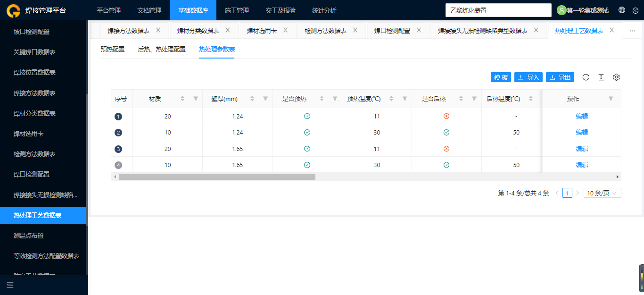Viewport: 644px width, 295px height.
Task: Filter the 壁厚(mm) column
Action: [x=265, y=99]
